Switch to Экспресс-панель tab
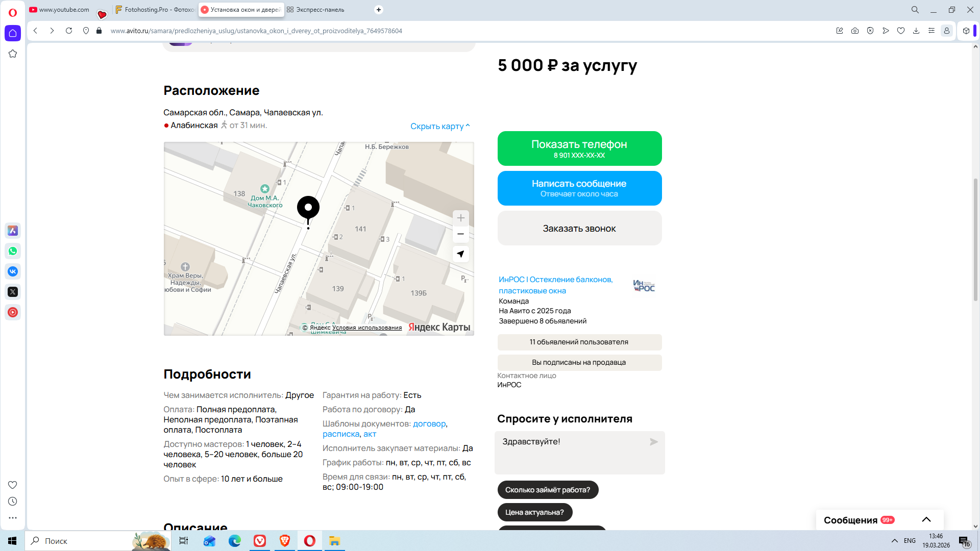The height and width of the screenshot is (551, 980). coord(320,10)
